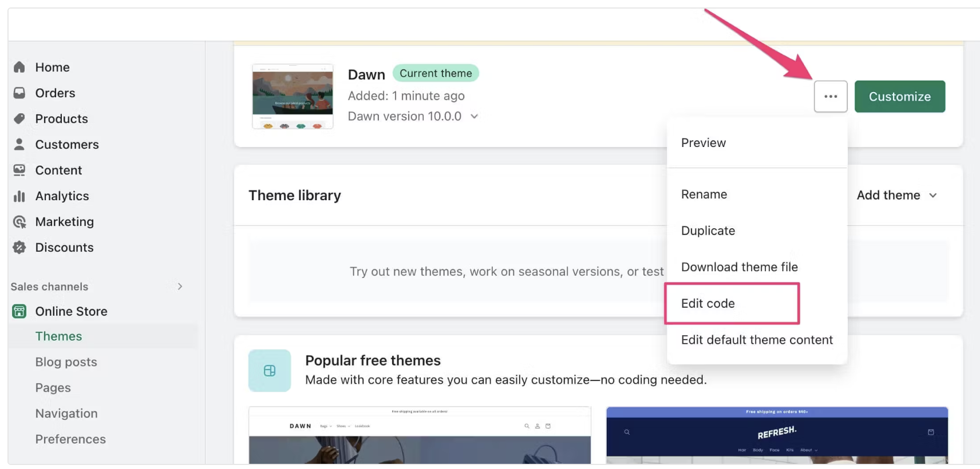Click the Orders inbox icon

point(19,93)
